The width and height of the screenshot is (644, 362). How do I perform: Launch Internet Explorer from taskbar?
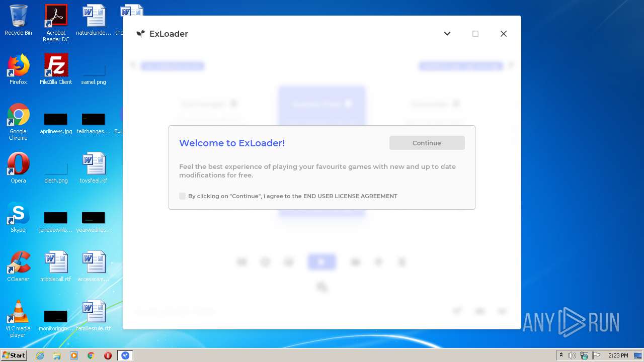[40, 355]
